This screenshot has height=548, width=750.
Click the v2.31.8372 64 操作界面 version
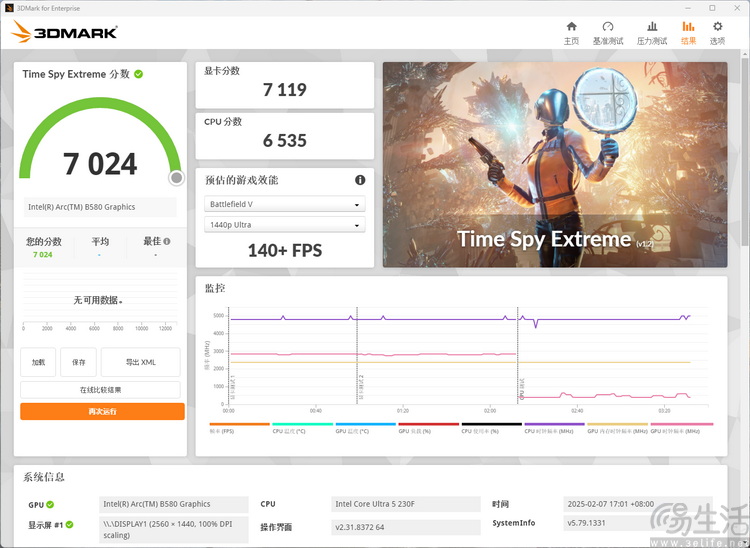coord(406,527)
